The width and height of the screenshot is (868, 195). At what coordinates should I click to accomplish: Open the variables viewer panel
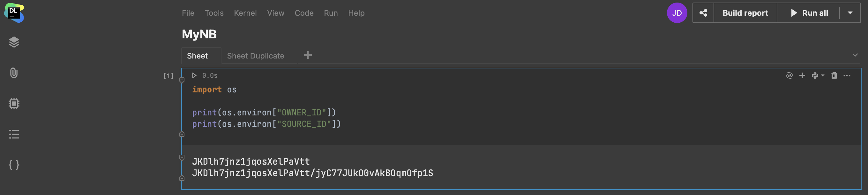click(14, 165)
